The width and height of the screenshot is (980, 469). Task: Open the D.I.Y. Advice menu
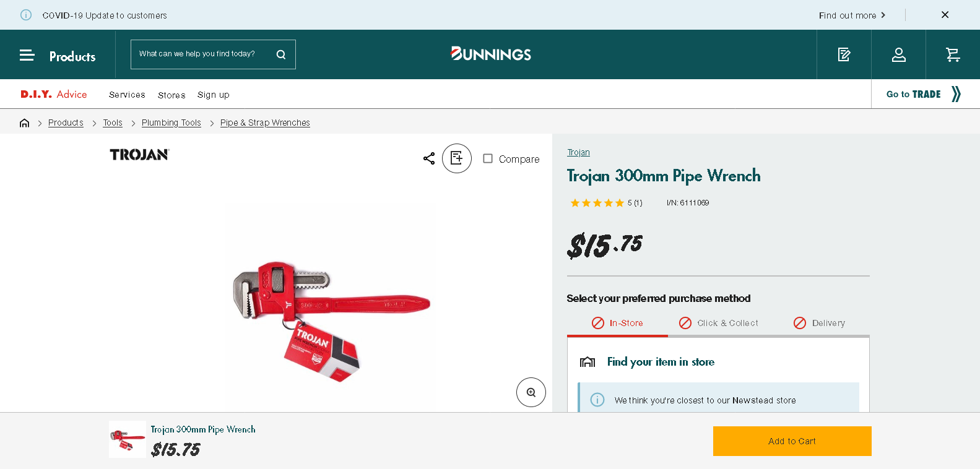tap(53, 94)
